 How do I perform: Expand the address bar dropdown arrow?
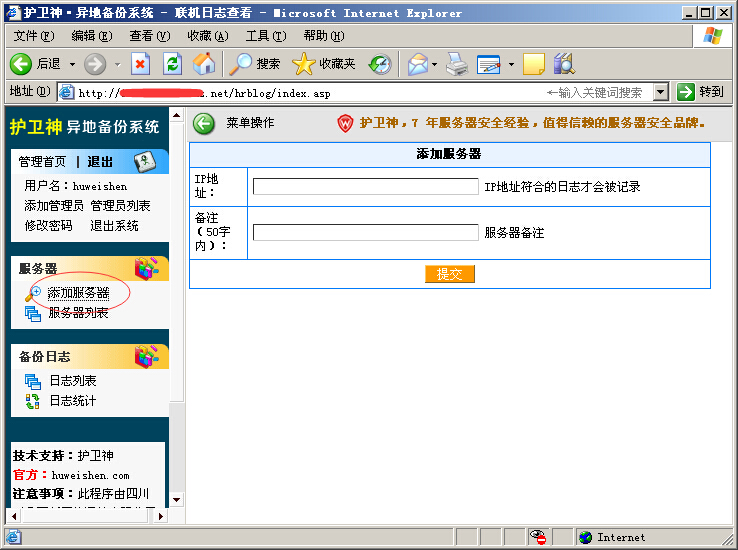660,92
